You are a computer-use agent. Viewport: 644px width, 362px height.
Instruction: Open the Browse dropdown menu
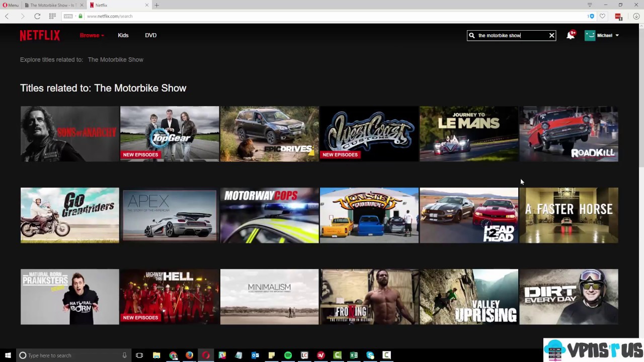click(92, 35)
